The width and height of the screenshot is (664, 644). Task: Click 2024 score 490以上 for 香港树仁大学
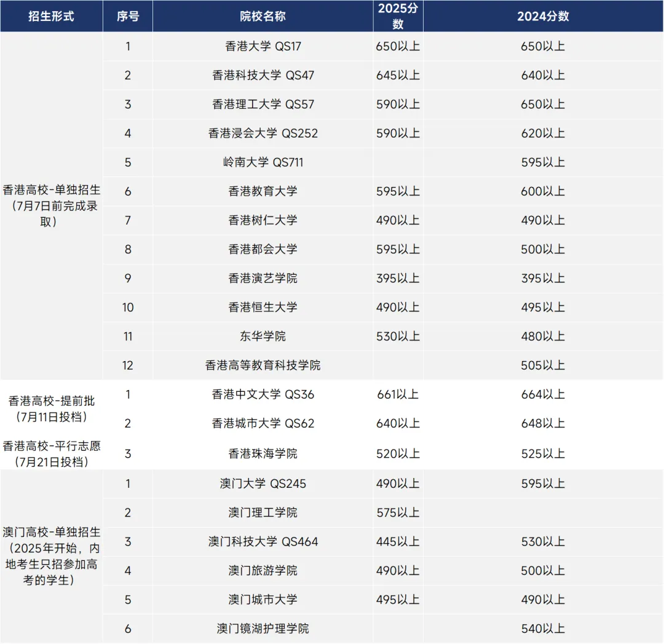tap(543, 220)
